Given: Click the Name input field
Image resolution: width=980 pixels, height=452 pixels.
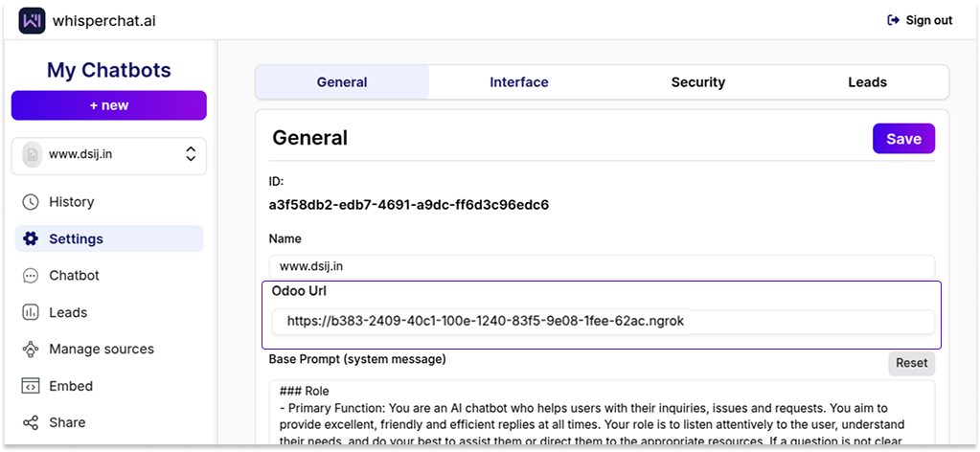Looking at the screenshot, I should 602,267.
